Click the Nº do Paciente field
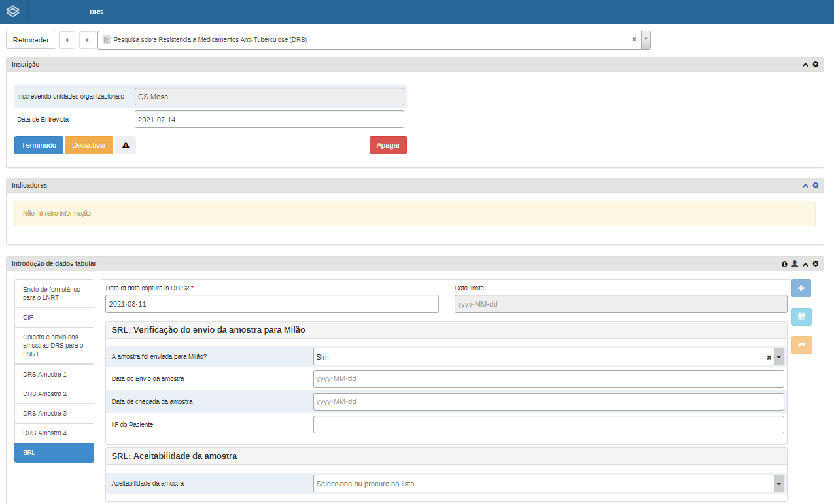Image resolution: width=834 pixels, height=504 pixels. [x=548, y=425]
